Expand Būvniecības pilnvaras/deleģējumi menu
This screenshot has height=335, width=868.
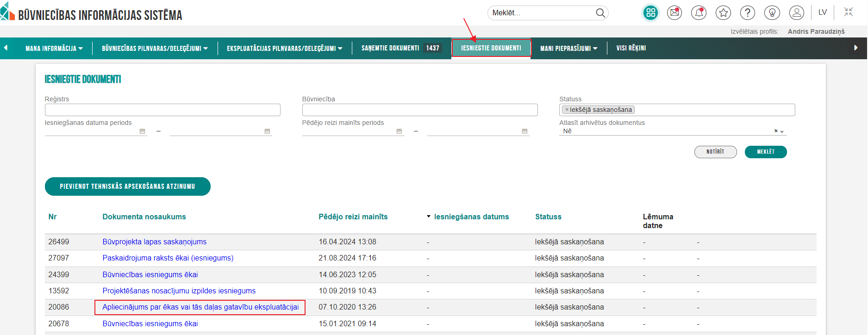(x=155, y=48)
